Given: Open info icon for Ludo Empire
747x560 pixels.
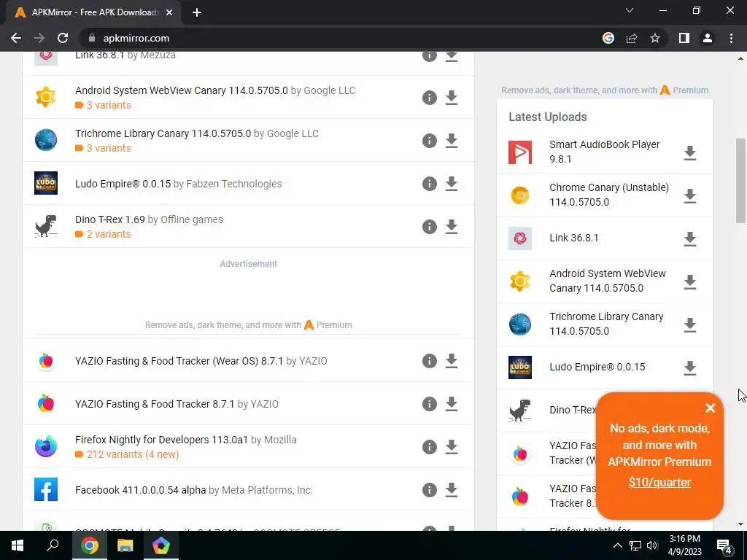Looking at the screenshot, I should click(429, 184).
